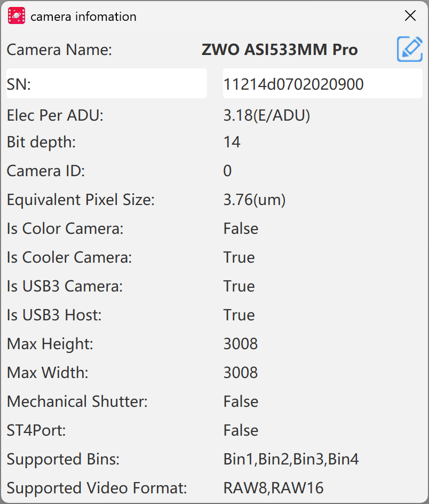
Task: Click the SN: label box
Action: point(107,83)
